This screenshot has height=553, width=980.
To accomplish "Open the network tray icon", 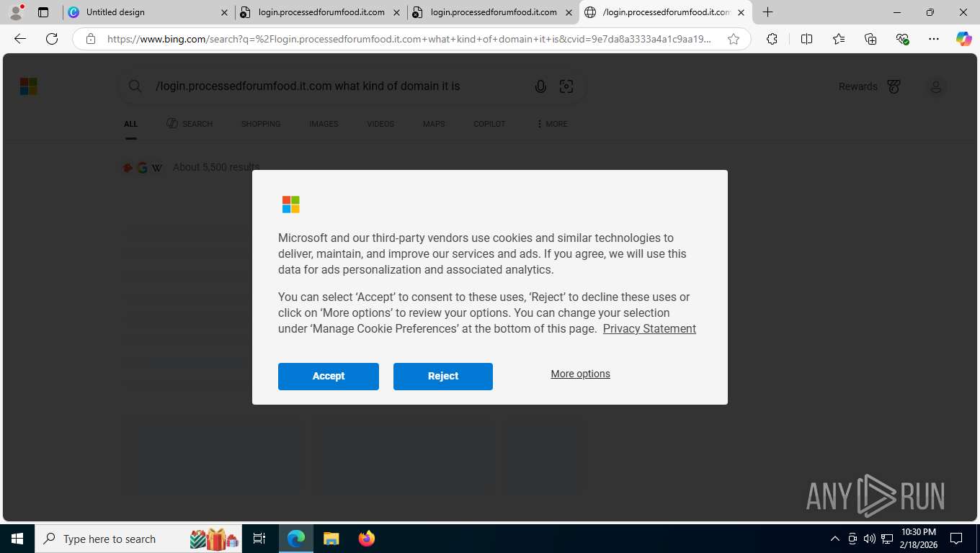I will click(887, 539).
